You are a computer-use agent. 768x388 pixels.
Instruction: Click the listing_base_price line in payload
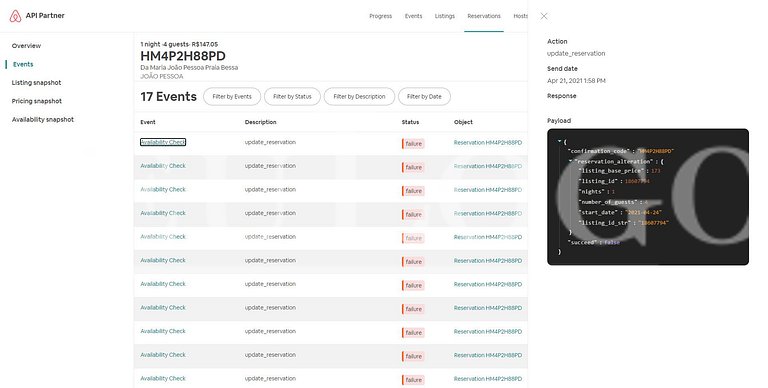tap(620, 171)
